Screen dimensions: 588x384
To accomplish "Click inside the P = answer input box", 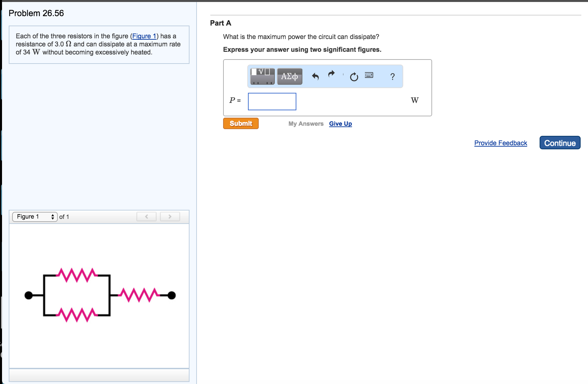I will click(272, 101).
